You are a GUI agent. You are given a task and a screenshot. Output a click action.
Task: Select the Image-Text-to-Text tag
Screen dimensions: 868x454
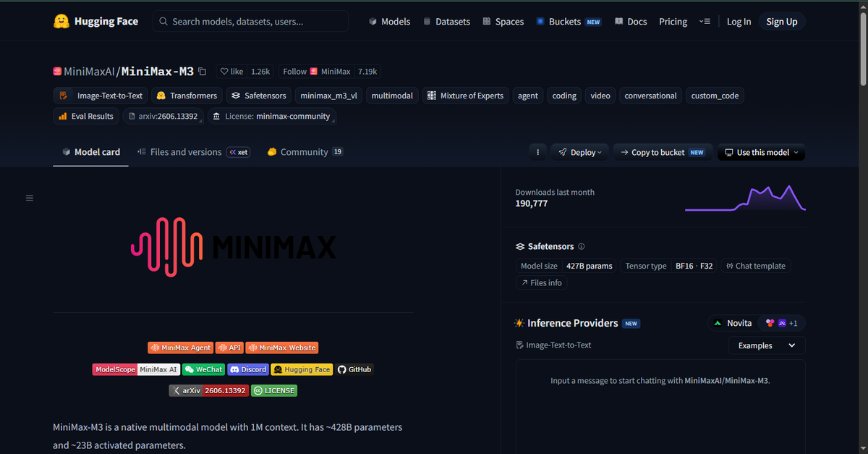101,96
